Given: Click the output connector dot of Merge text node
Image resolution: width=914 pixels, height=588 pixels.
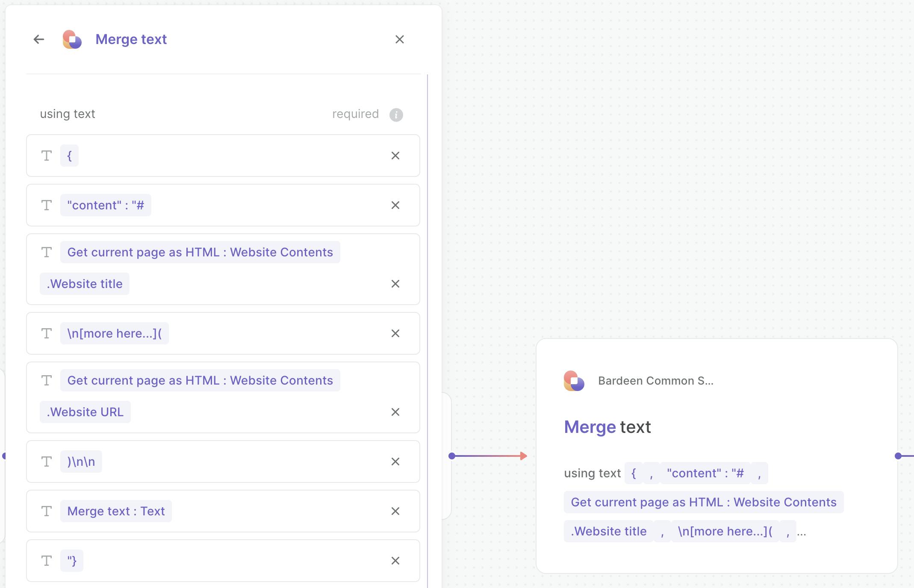Looking at the screenshot, I should click(898, 456).
